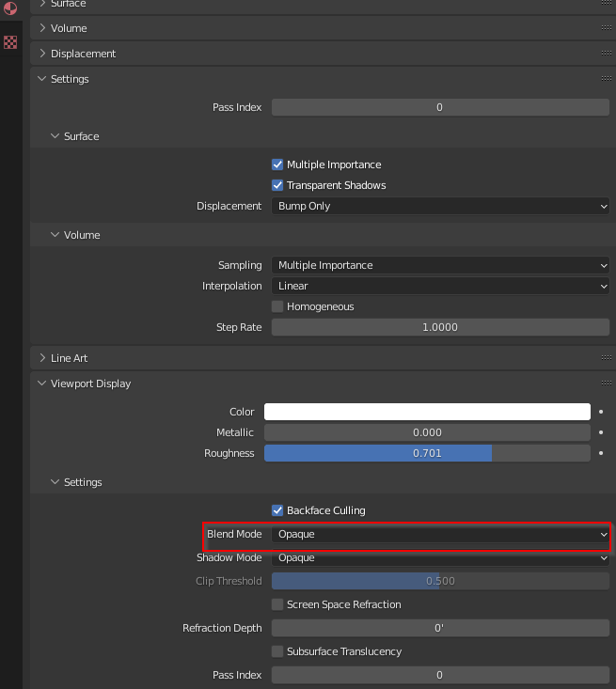Expand the Line Art panel
Image resolution: width=616 pixels, height=689 pixels.
42,358
